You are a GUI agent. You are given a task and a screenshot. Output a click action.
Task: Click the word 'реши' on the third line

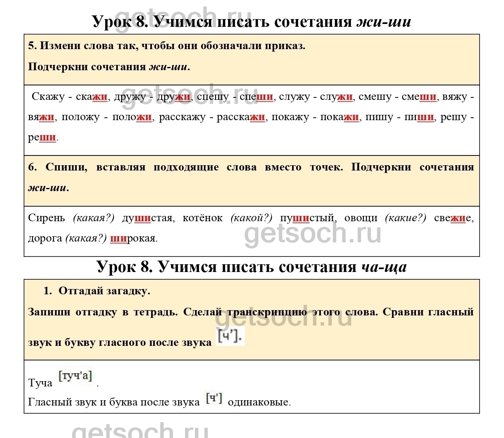click(x=42, y=137)
